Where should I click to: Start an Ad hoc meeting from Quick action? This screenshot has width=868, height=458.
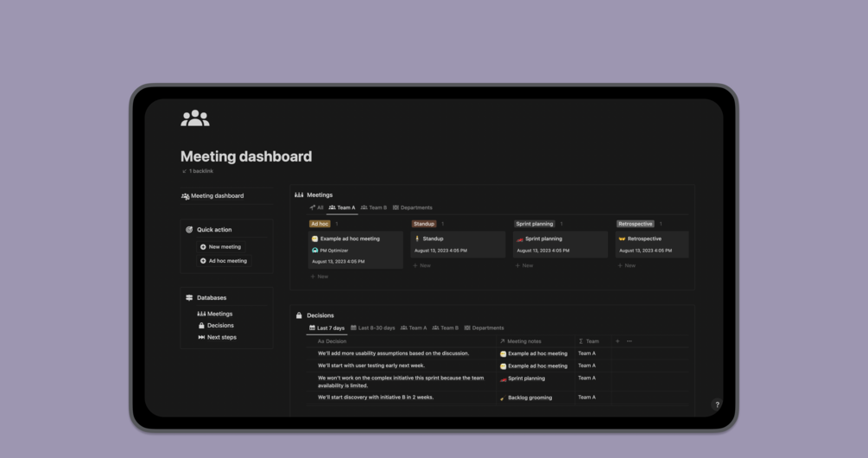coord(224,261)
